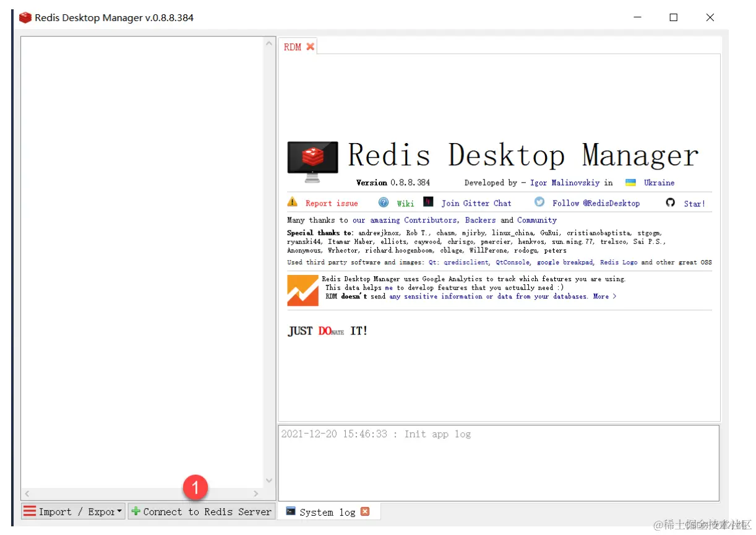
Task: Click horizontal scrollbar left arrow
Action: click(27, 494)
